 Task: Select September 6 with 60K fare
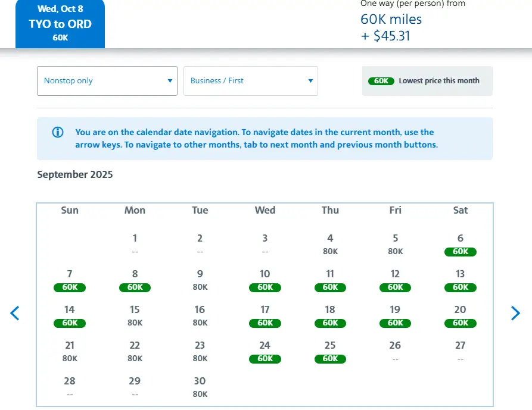coord(460,245)
